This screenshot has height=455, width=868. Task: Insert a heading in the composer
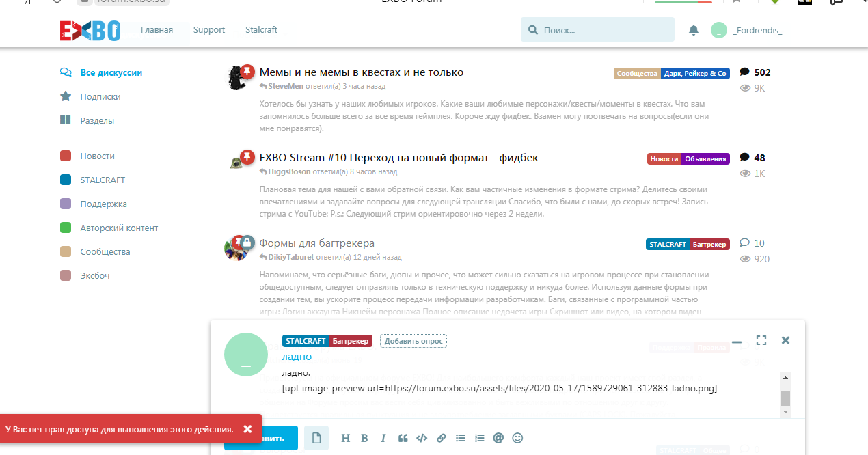pos(345,438)
